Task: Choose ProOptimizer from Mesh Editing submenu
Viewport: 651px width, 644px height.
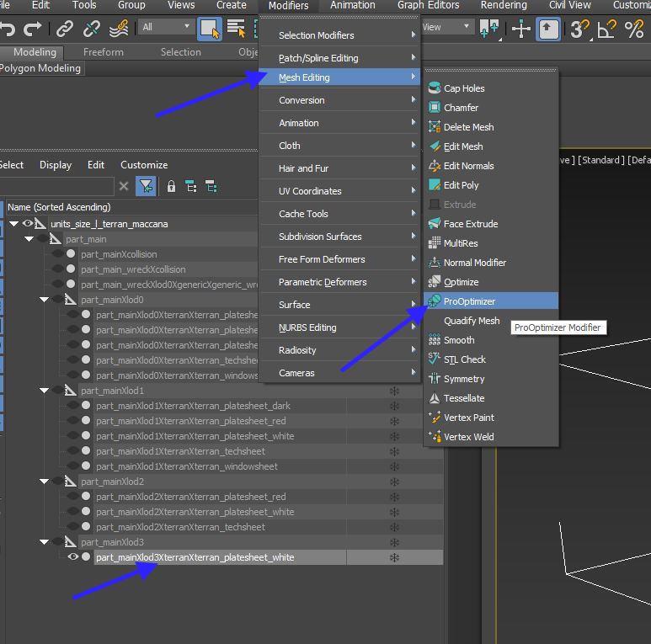Action: [470, 301]
